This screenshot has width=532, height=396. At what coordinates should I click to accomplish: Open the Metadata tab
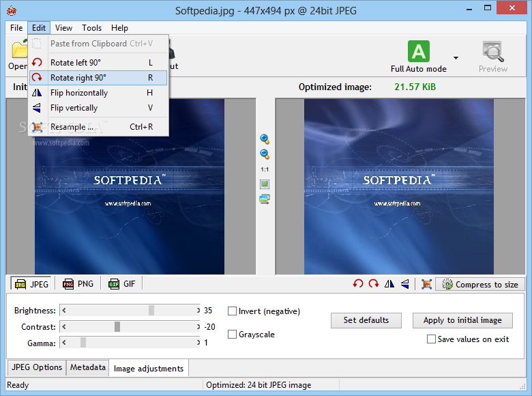click(88, 367)
